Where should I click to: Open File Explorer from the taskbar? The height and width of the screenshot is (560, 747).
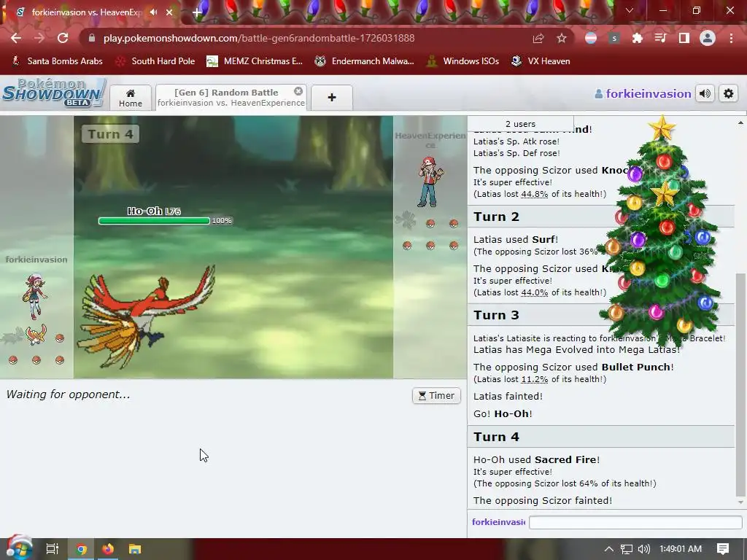(x=135, y=549)
